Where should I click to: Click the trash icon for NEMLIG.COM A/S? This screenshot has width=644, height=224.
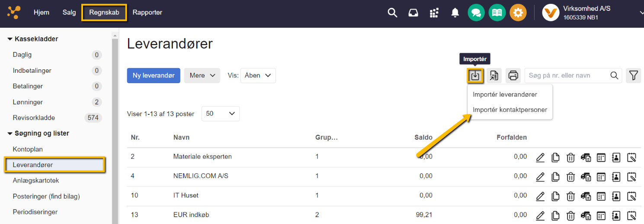[x=570, y=176]
